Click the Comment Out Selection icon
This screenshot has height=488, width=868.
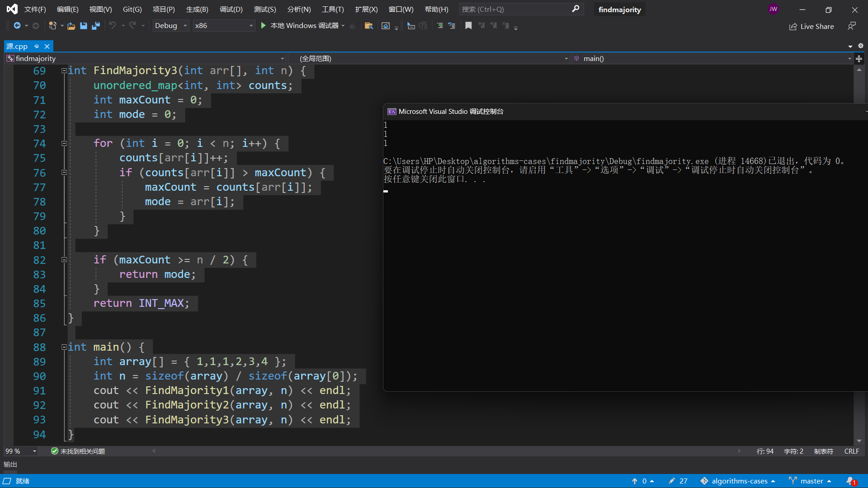point(440,26)
